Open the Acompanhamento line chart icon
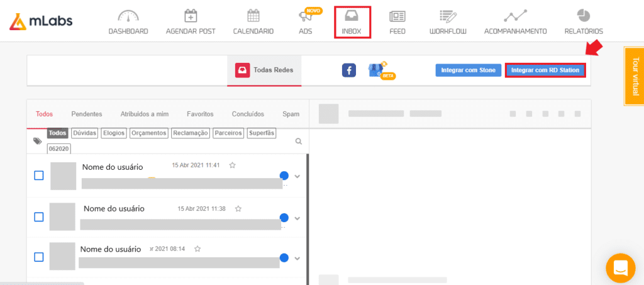 [516, 16]
